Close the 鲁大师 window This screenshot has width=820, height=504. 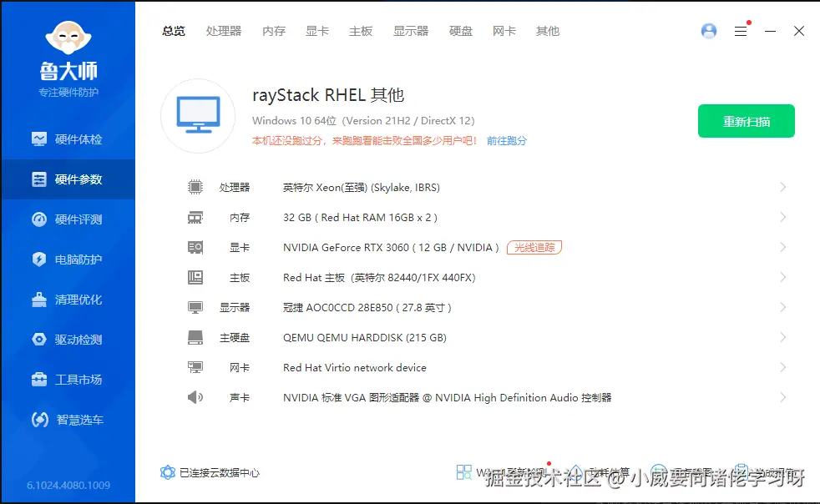[798, 32]
